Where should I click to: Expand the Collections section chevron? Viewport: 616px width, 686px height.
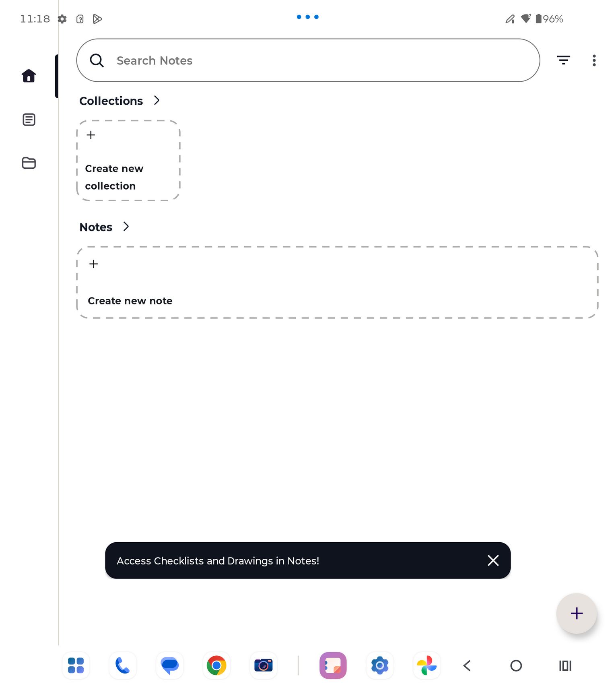pos(157,100)
